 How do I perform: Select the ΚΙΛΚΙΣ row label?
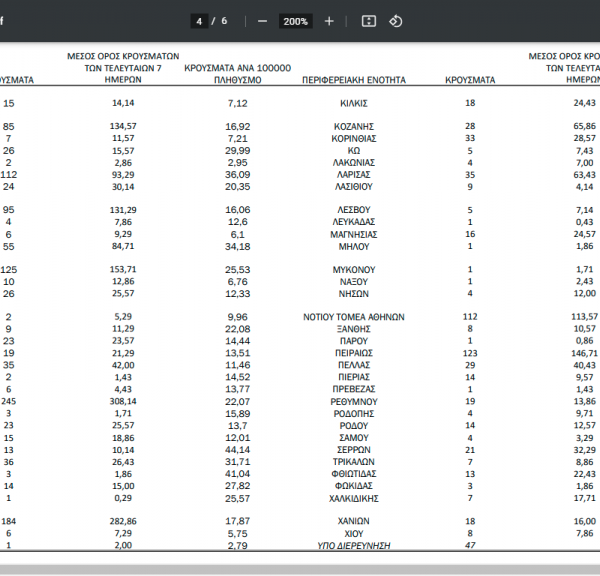[x=354, y=103]
